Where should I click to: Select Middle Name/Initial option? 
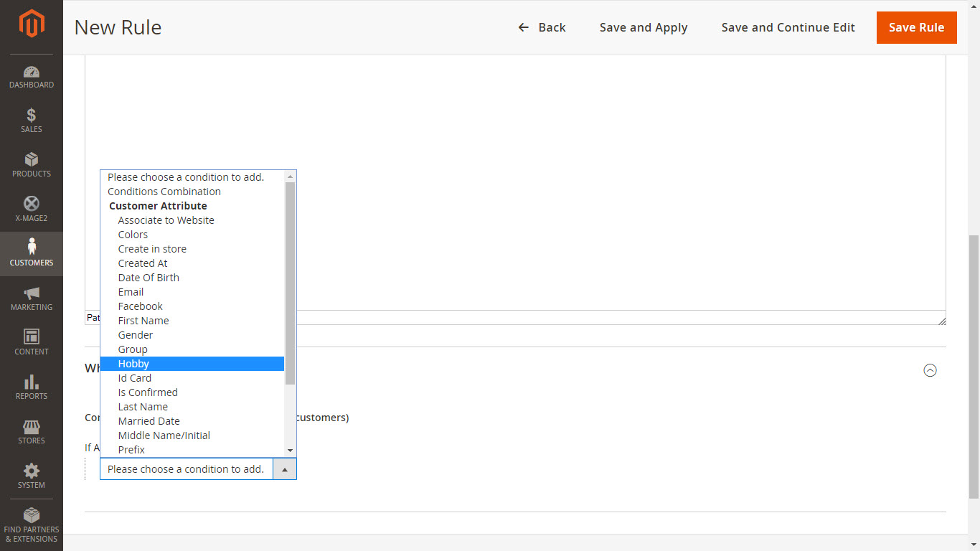pos(192,435)
